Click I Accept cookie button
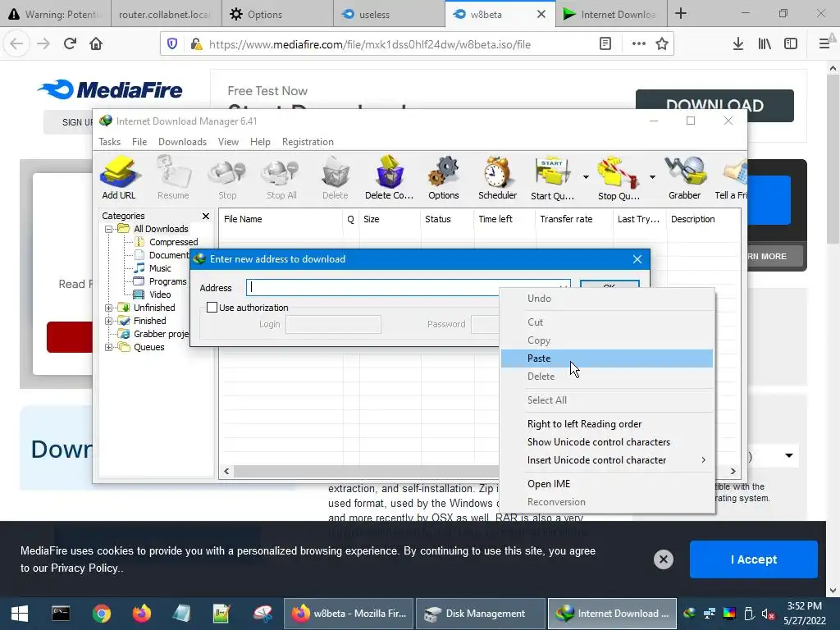The height and width of the screenshot is (630, 840). click(754, 559)
